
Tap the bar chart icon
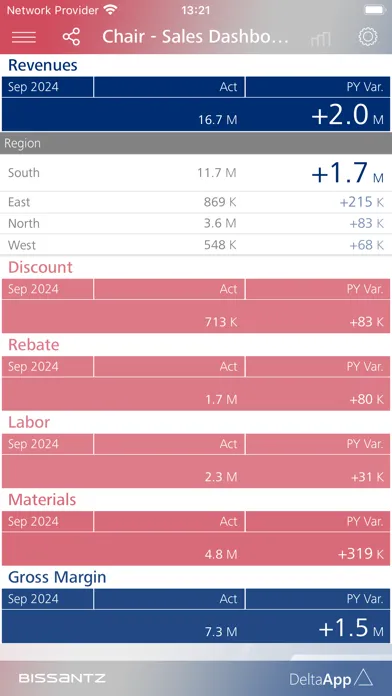click(x=321, y=39)
